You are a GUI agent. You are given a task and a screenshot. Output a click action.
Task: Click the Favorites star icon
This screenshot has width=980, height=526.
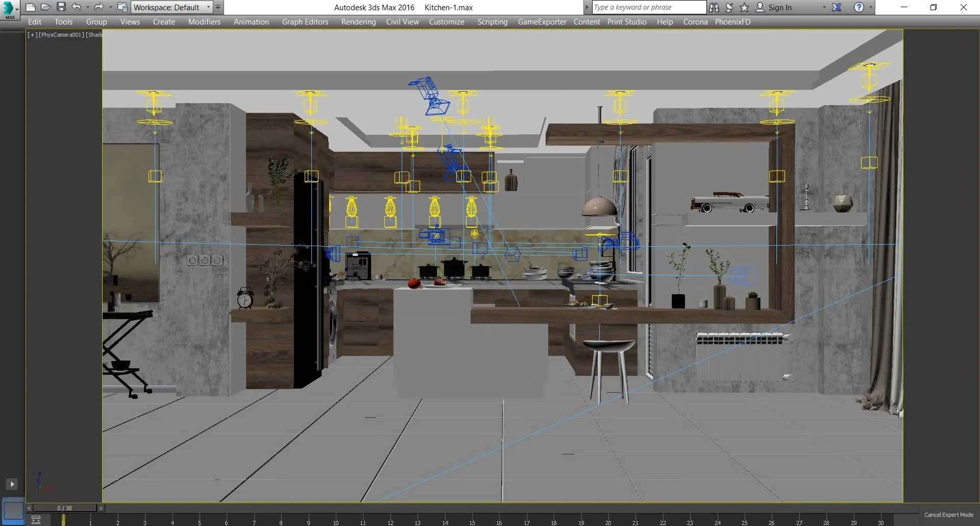(744, 7)
